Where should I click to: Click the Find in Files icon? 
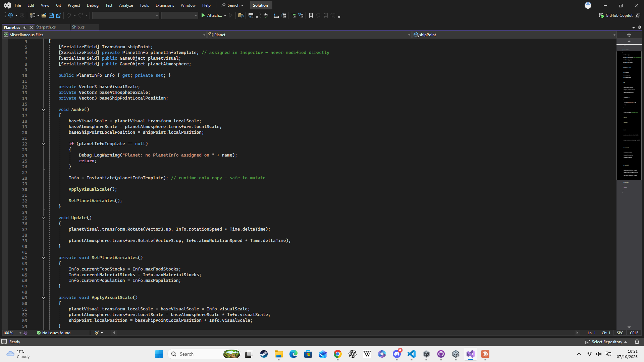click(240, 15)
